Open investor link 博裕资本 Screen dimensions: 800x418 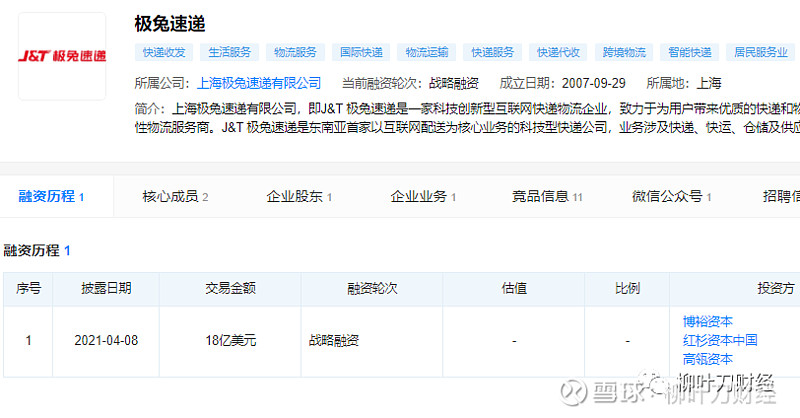point(708,322)
